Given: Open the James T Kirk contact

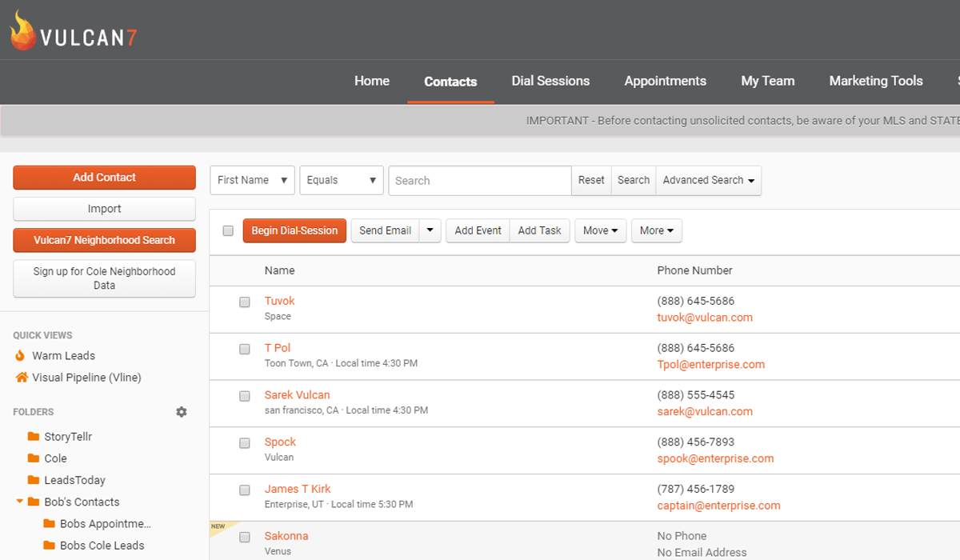Looking at the screenshot, I should (298, 489).
